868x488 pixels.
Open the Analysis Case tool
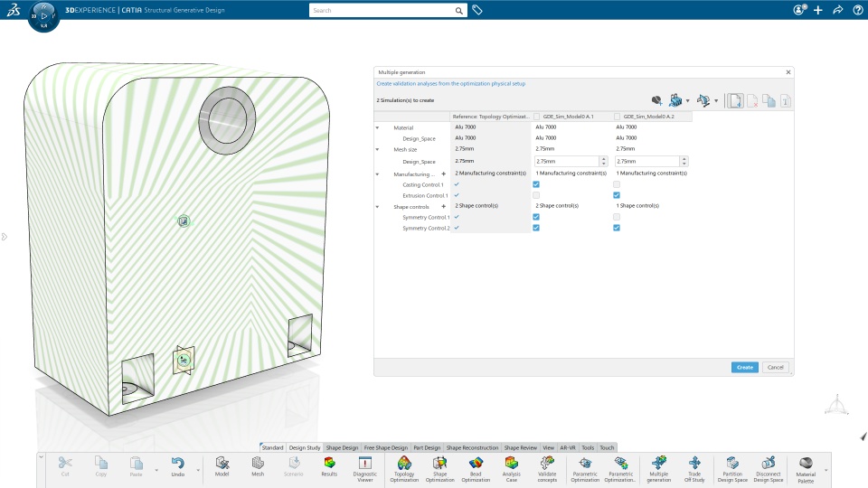512,469
